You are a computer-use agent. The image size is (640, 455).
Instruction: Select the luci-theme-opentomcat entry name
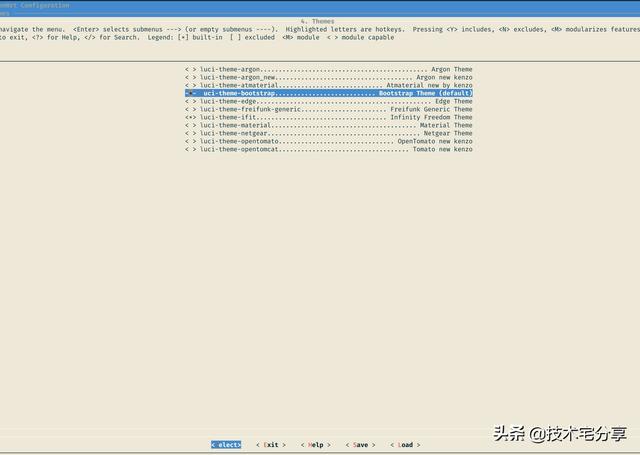(x=239, y=149)
